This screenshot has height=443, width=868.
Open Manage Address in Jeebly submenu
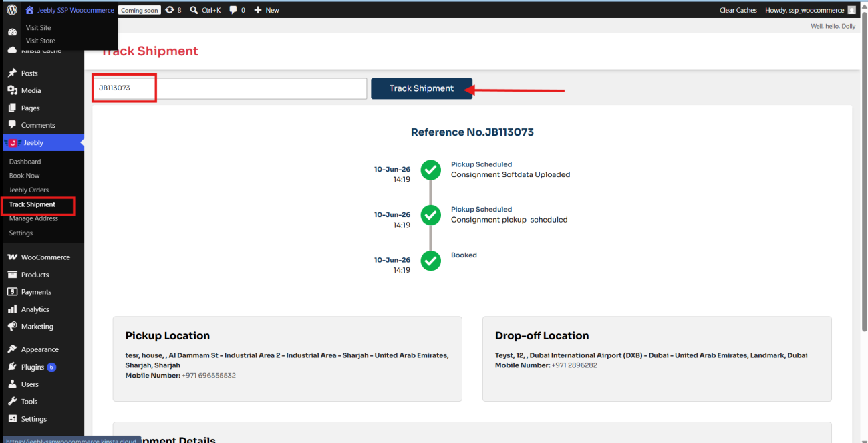point(33,218)
